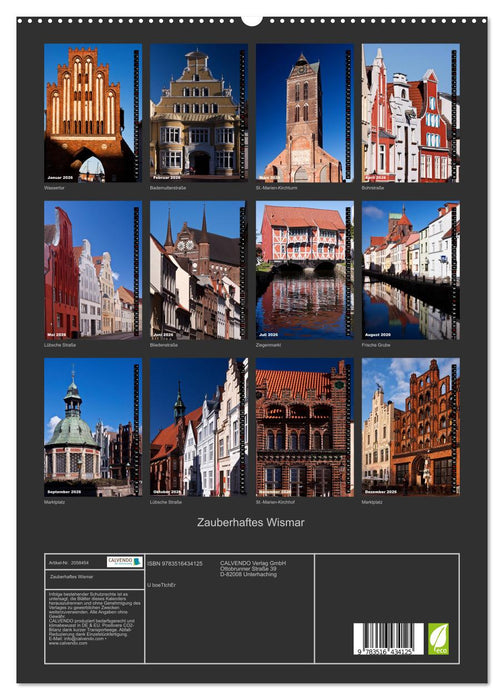Click the 'St.-Marien-Kirchturm' caption
The width and height of the screenshot is (504, 700).
point(276,188)
